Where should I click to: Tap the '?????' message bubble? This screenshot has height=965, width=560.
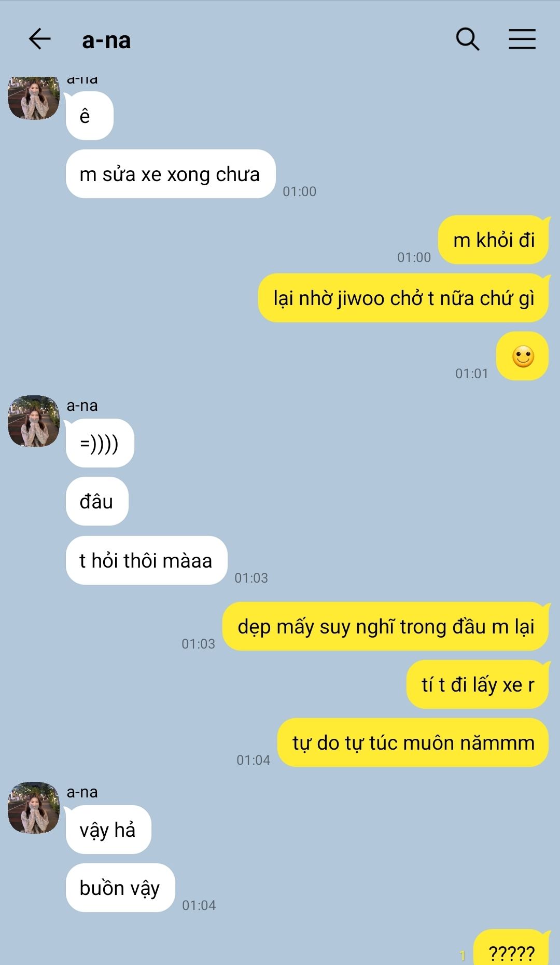pos(511,948)
